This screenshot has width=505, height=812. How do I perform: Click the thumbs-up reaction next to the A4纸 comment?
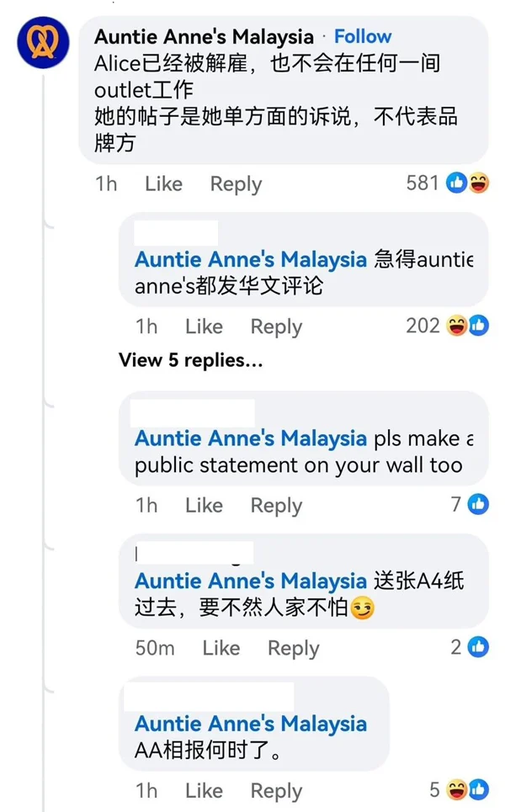480,646
